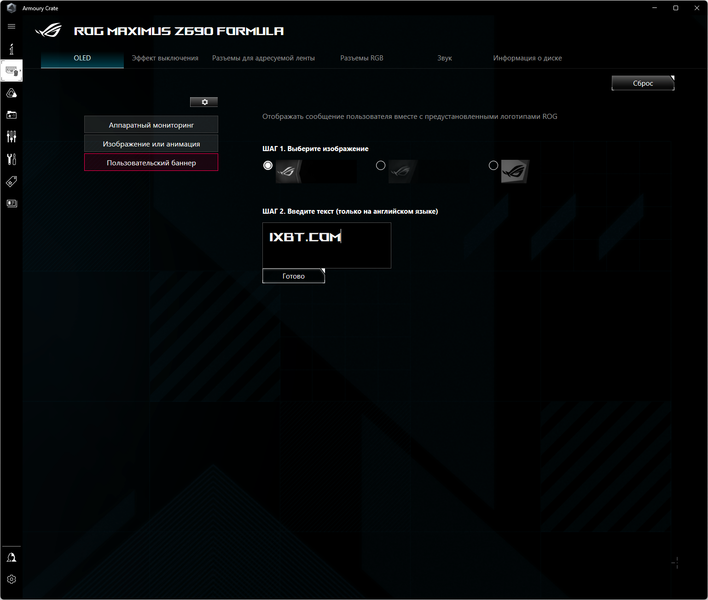Open the Разъемы для адресуемой ленты tab
This screenshot has width=708, height=600.
point(263,58)
